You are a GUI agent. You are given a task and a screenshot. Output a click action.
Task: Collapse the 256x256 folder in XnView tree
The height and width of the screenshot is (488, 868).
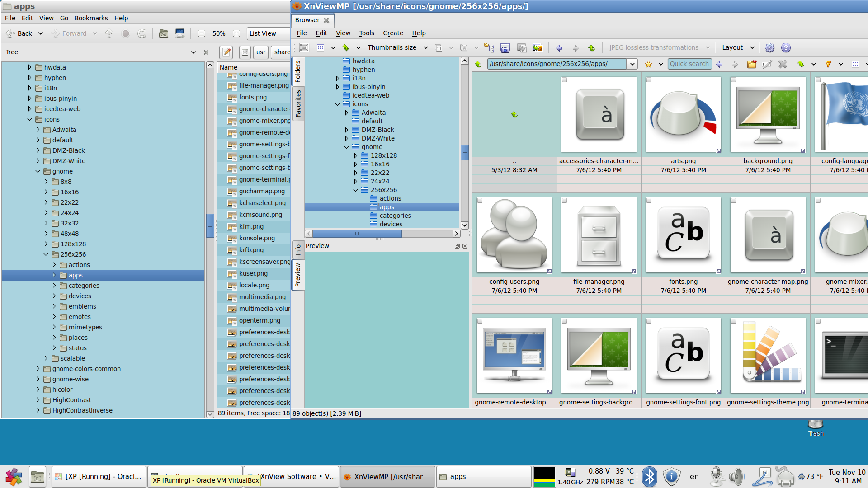356,190
